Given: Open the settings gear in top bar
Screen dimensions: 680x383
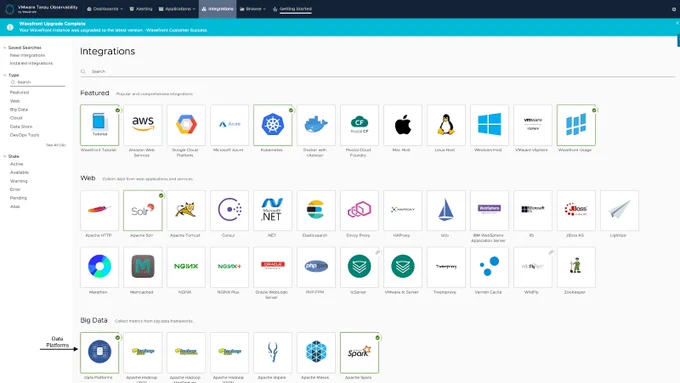Looking at the screenshot, I should [673, 9].
